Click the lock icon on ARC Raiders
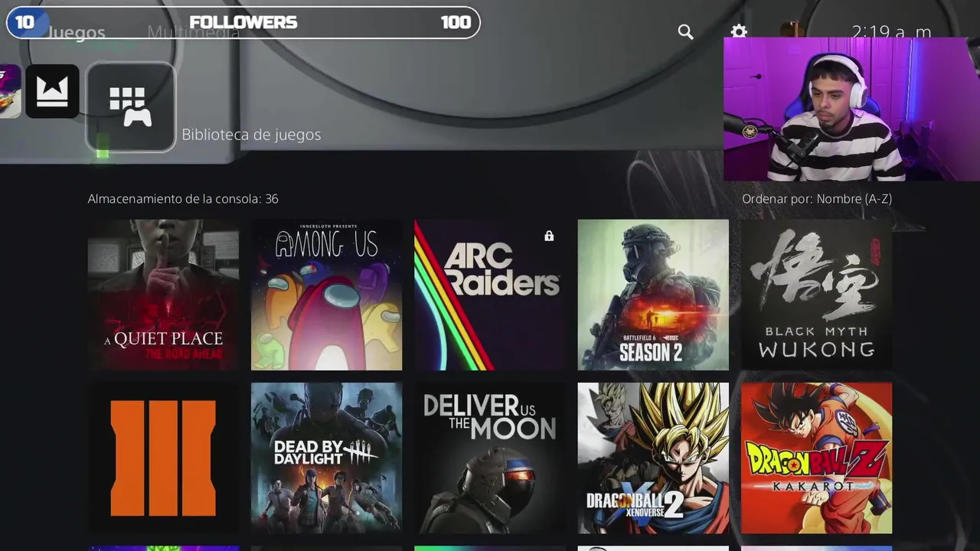The image size is (980, 551). [549, 236]
